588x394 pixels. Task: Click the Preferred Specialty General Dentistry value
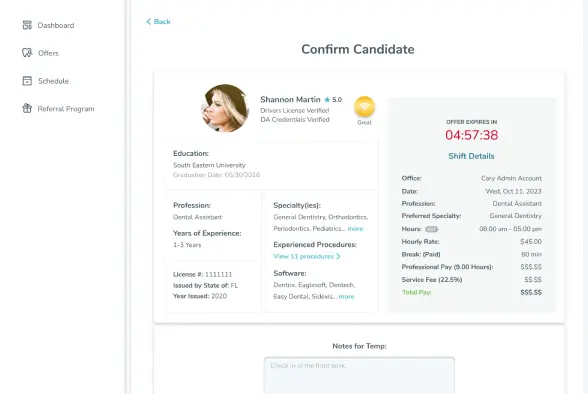[516, 216]
